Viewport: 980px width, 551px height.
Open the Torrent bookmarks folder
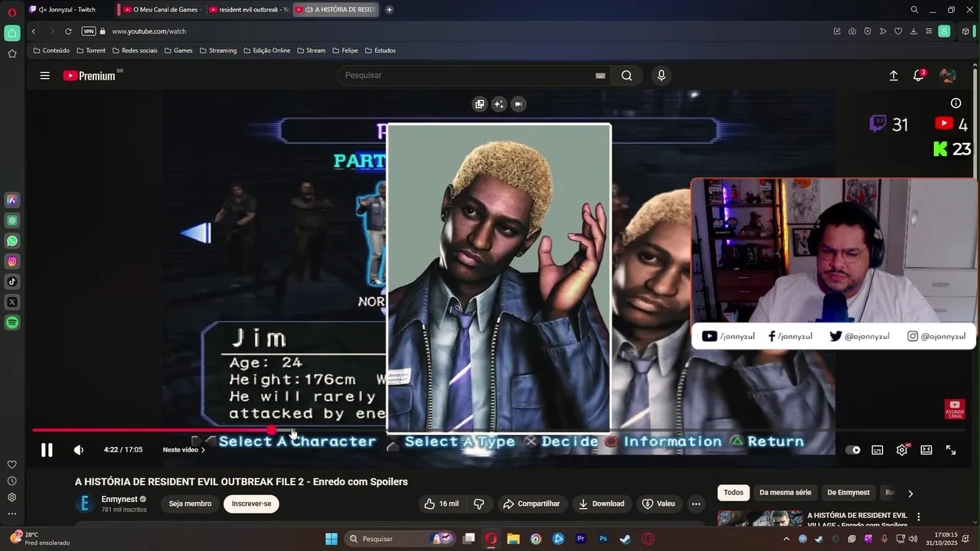click(x=91, y=51)
